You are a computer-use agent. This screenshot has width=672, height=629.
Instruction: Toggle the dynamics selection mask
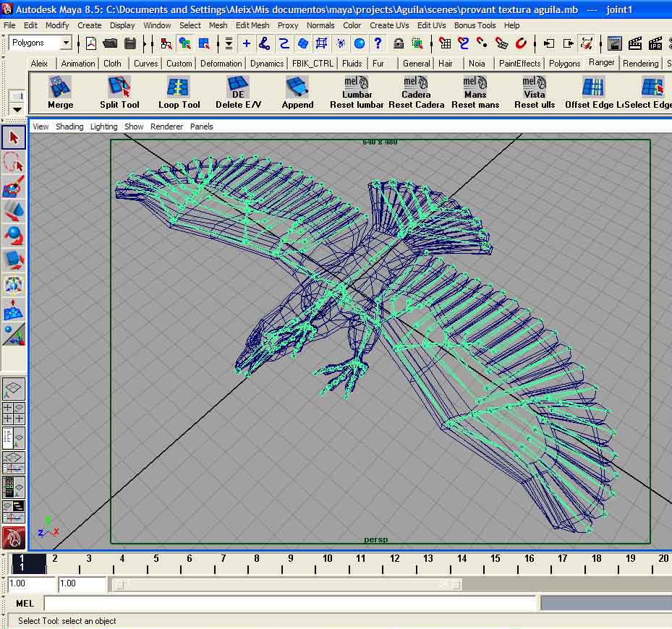coord(341,43)
